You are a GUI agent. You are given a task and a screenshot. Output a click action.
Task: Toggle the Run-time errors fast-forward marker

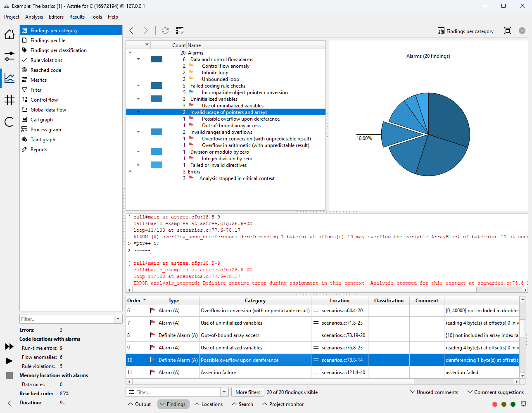[10, 347]
